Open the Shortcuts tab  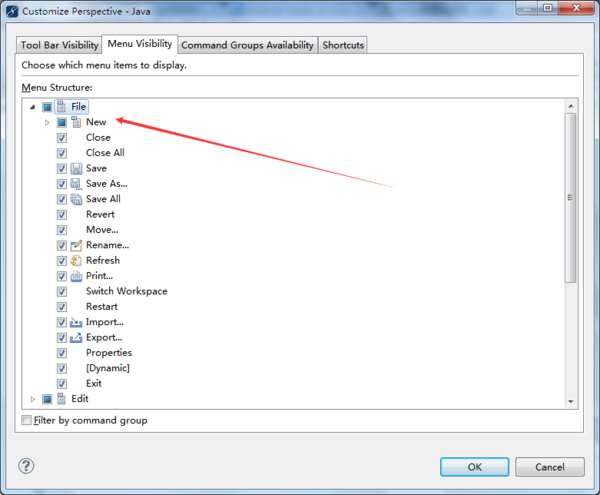343,45
